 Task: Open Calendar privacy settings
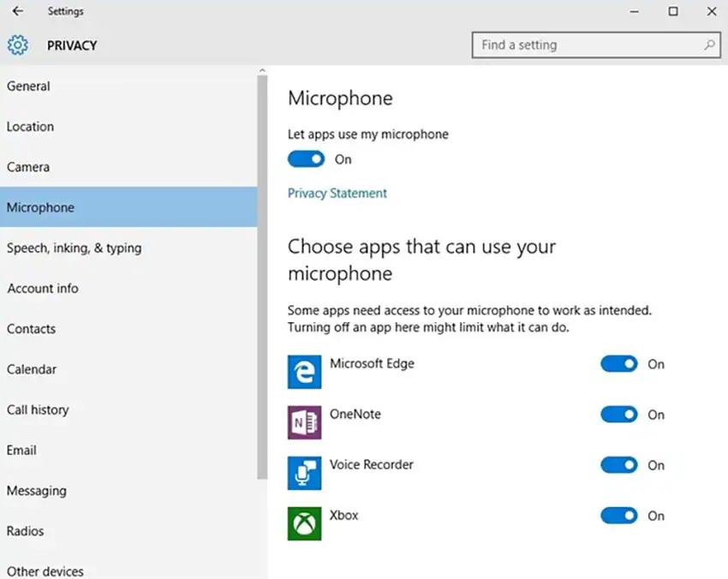coord(128,368)
